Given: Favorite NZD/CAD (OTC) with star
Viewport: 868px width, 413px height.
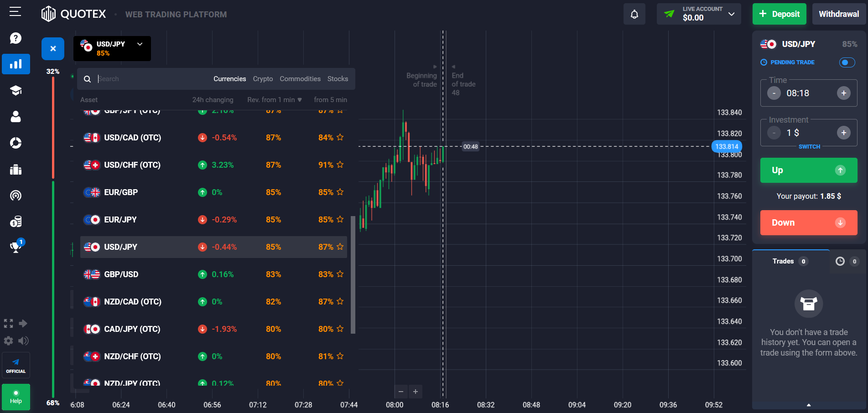Looking at the screenshot, I should tap(340, 301).
